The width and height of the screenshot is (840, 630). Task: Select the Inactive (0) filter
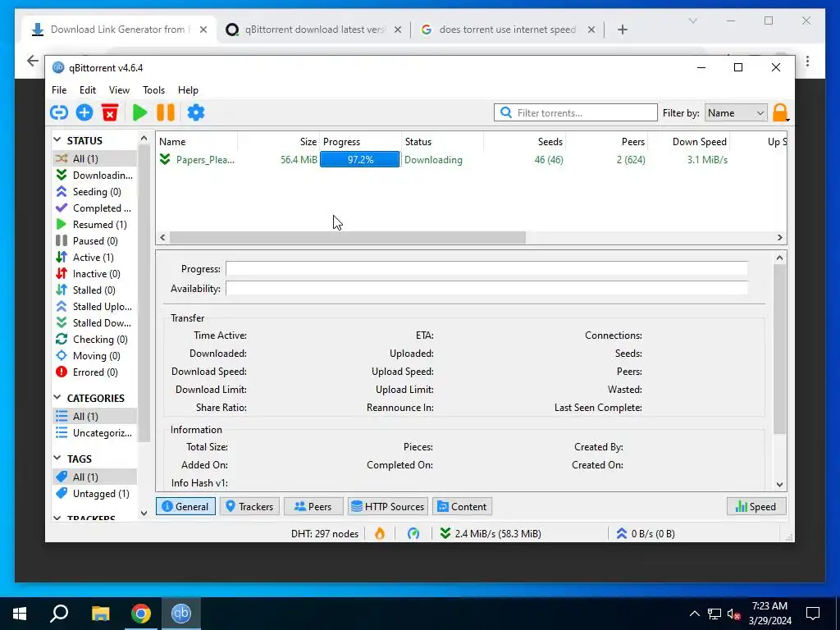[x=95, y=274]
